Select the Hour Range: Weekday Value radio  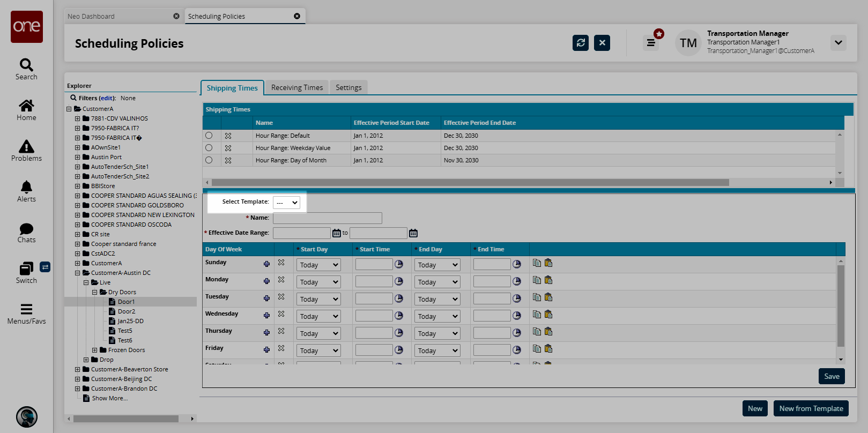(209, 148)
